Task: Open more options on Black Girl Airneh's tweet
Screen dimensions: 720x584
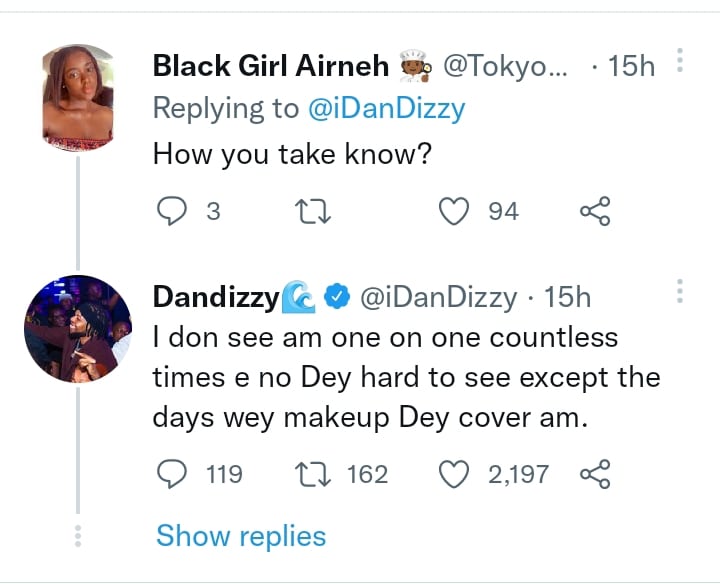Action: pos(680,62)
